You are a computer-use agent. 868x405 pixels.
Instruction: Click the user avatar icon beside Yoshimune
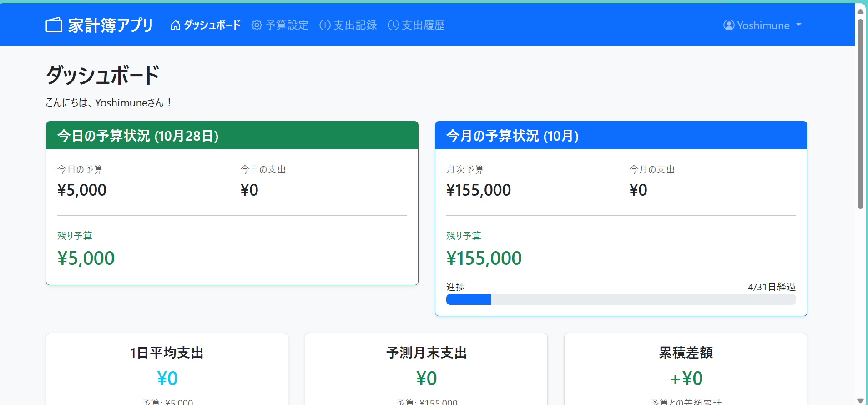[729, 25]
